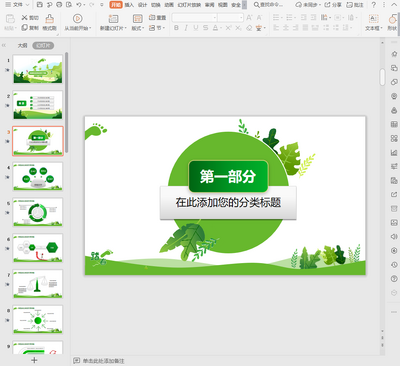
Task: Toggle Strikethrough formatting
Action: click(x=205, y=28)
